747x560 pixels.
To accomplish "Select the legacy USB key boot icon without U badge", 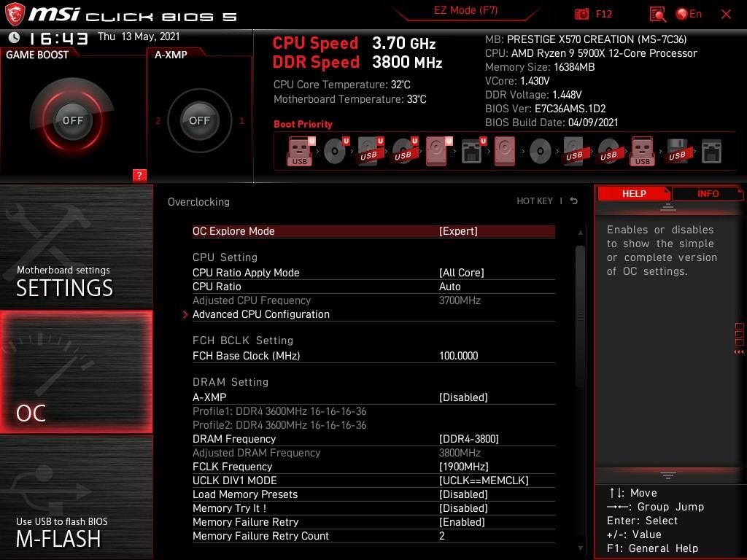I will click(x=643, y=152).
